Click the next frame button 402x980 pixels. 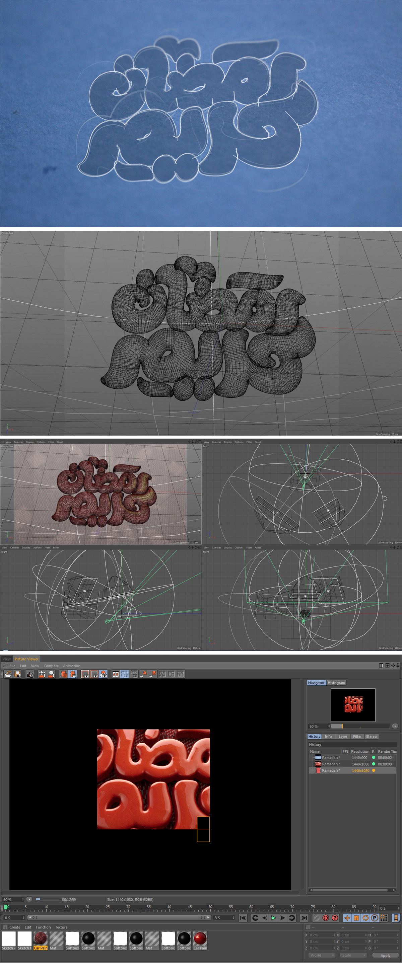point(282,918)
